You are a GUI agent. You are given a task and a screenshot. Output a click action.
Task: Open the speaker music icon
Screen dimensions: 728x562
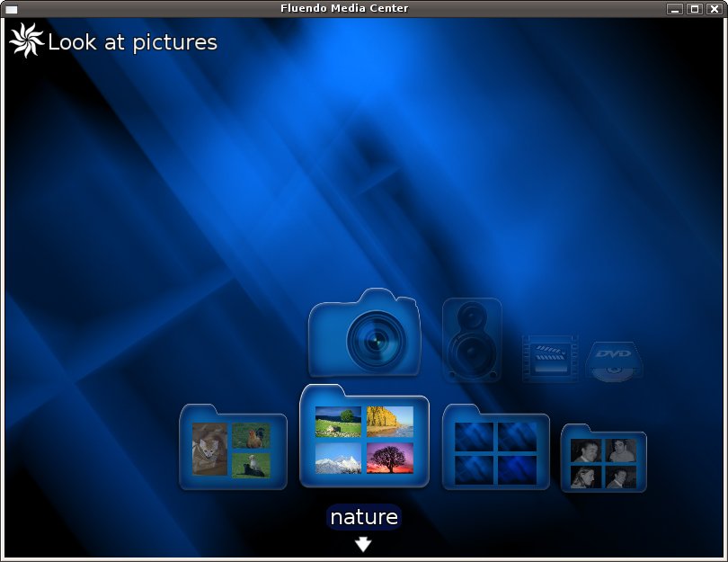(x=472, y=341)
